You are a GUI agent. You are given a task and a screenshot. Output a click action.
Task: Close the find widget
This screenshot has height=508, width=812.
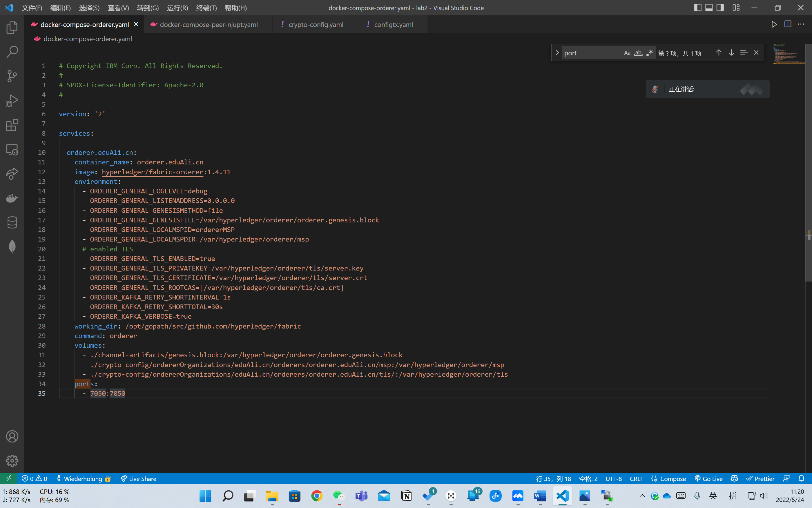point(756,53)
